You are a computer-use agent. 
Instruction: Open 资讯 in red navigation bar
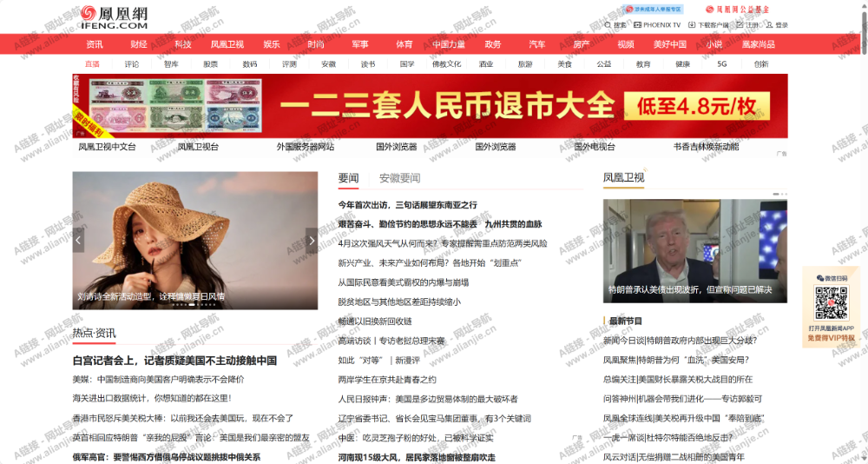pyautogui.click(x=95, y=44)
